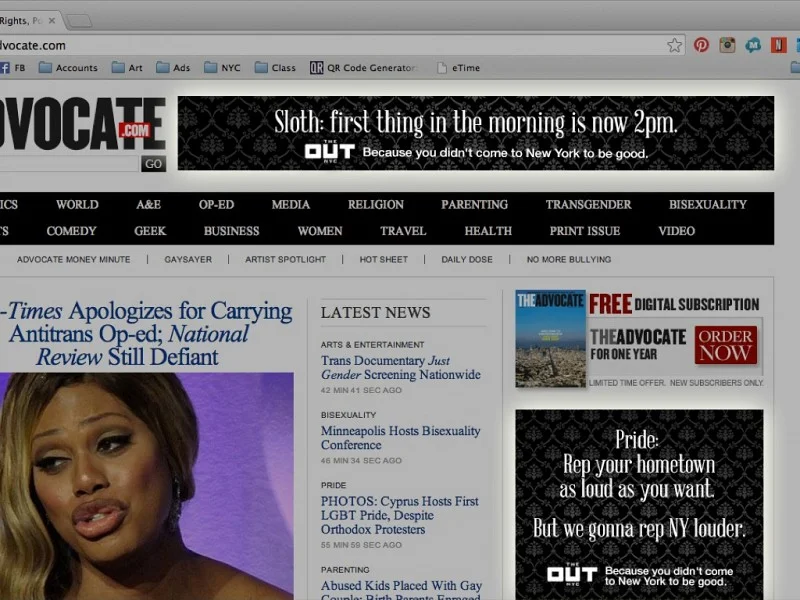Image resolution: width=800 pixels, height=600 pixels.
Task: Open the GEEK section
Action: coord(150,231)
